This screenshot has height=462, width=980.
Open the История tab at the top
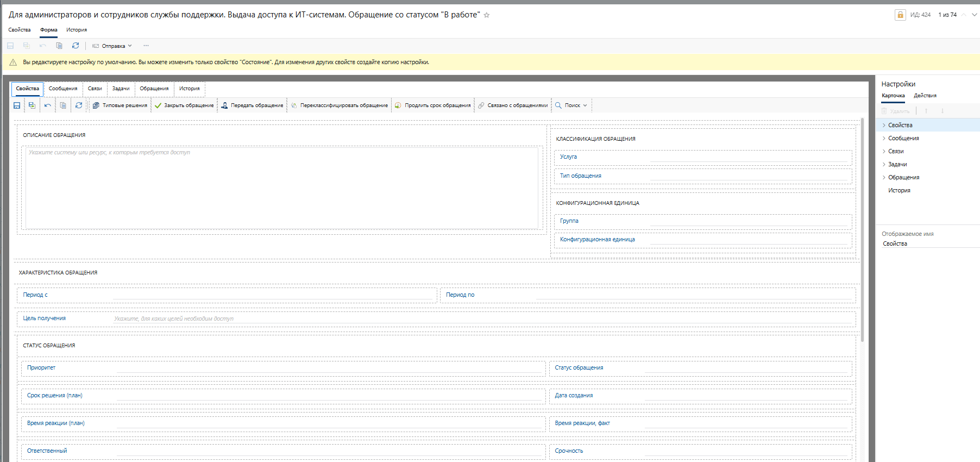coord(77,30)
